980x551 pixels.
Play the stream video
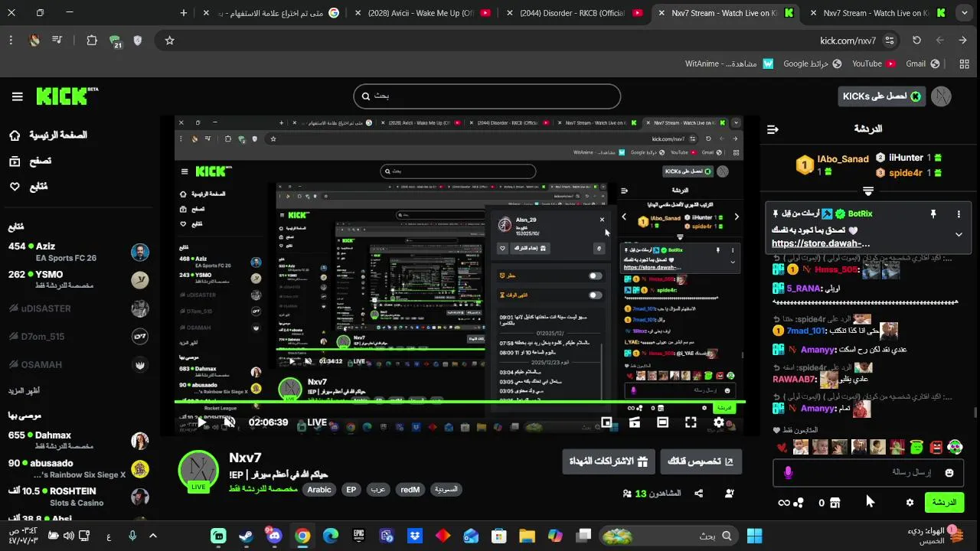(x=202, y=422)
